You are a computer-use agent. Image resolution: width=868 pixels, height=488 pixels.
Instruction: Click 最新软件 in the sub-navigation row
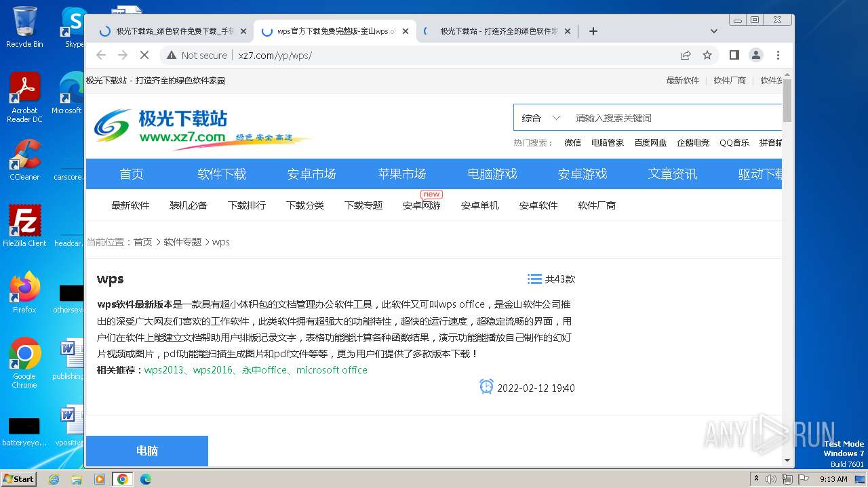130,205
